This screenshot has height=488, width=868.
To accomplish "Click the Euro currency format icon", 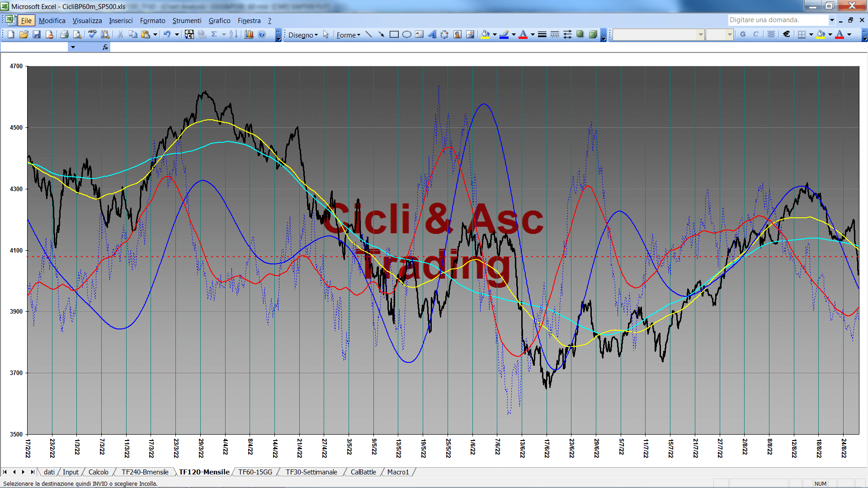I will click(x=787, y=34).
